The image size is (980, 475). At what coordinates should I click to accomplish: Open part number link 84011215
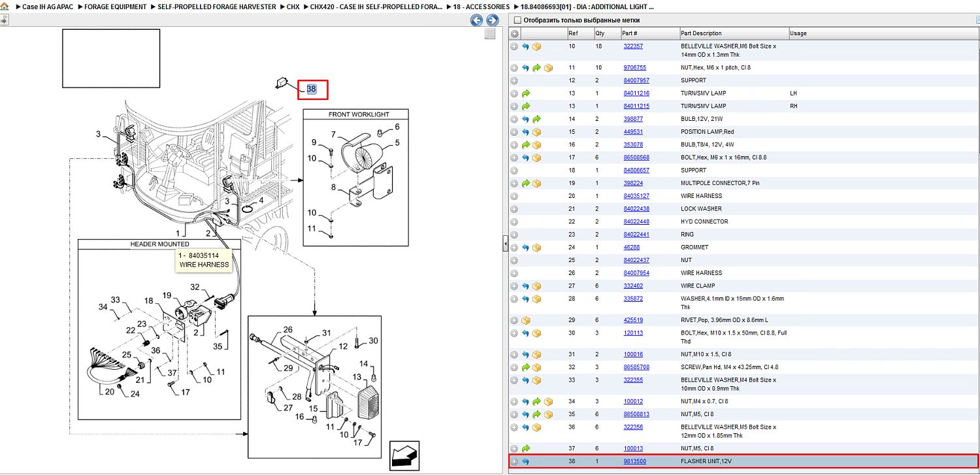[x=636, y=106]
